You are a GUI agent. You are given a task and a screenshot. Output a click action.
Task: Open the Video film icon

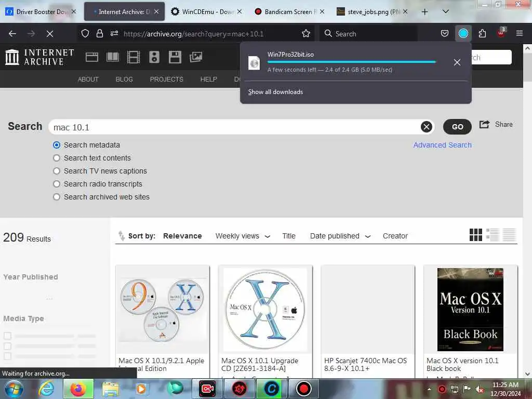coord(134,57)
